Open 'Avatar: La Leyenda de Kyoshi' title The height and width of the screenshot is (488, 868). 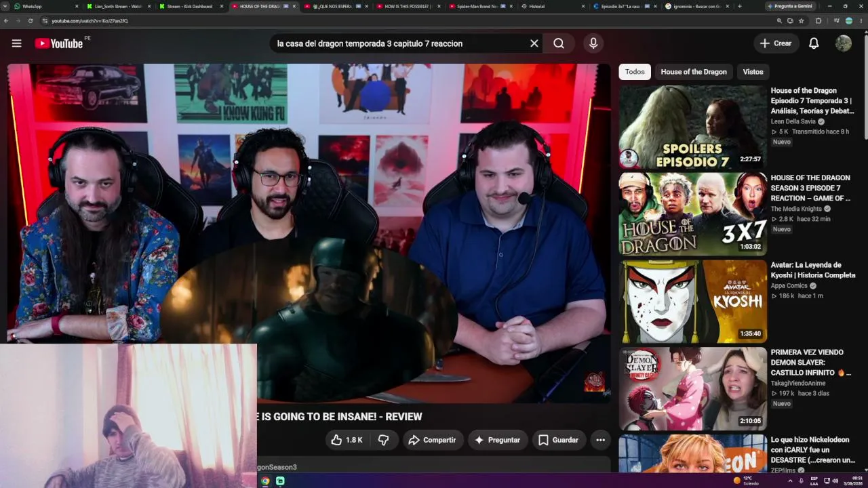point(813,270)
